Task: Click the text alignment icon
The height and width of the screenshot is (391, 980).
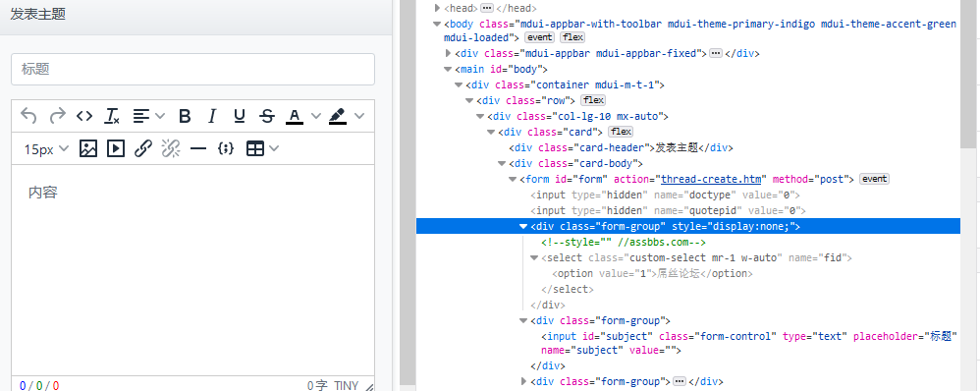Action: point(141,116)
